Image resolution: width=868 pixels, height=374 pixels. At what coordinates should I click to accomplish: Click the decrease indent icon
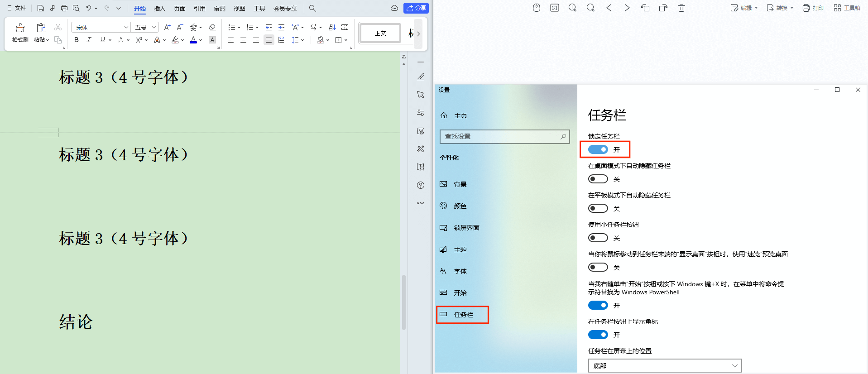[269, 27]
